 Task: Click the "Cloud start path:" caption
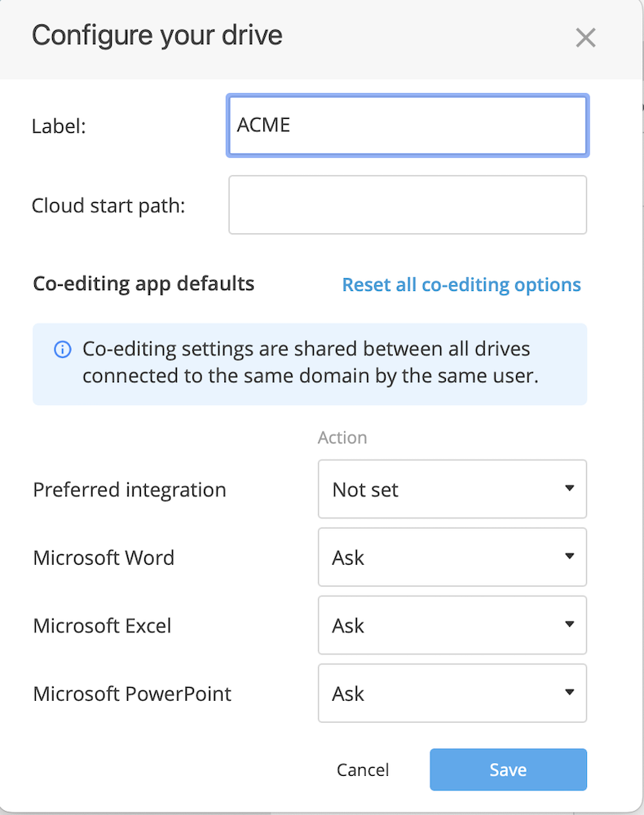pyautogui.click(x=108, y=206)
